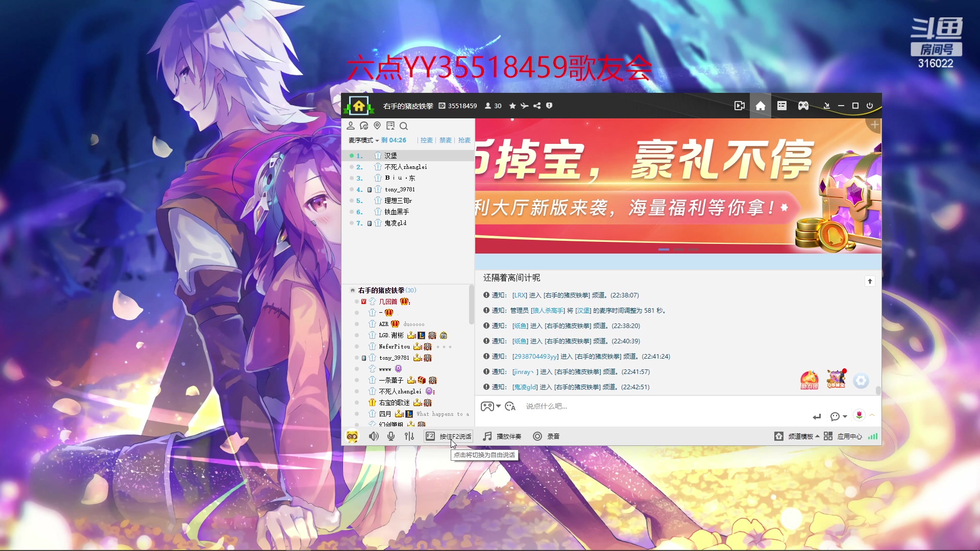
Task: Click the 抢麦 link
Action: [464, 140]
